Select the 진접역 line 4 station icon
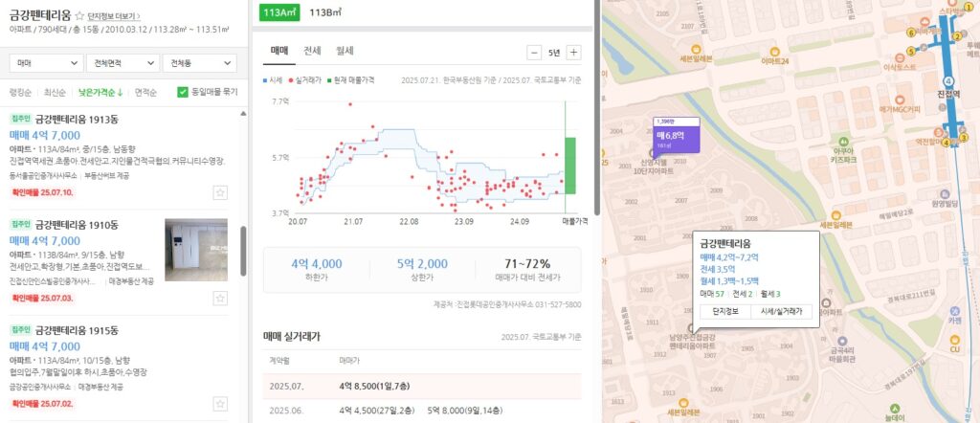Image resolution: width=980 pixels, height=423 pixels. pyautogui.click(x=948, y=82)
